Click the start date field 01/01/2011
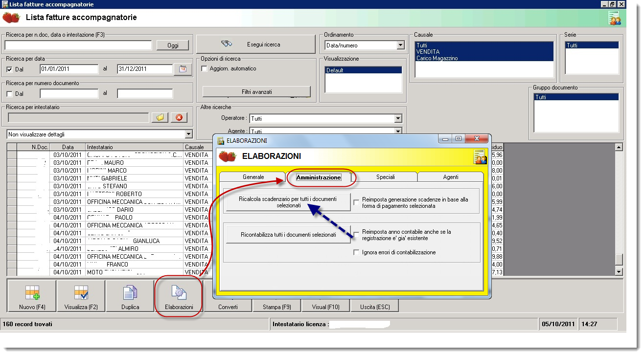Viewport: 644px width, 355px height. tap(69, 69)
